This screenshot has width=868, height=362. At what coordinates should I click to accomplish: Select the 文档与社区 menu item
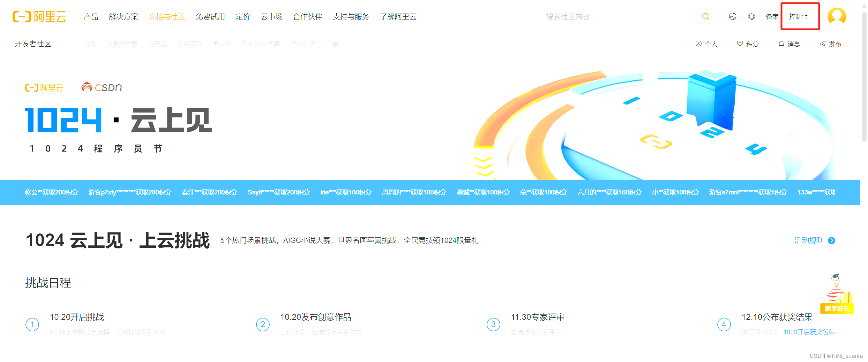[x=167, y=16]
